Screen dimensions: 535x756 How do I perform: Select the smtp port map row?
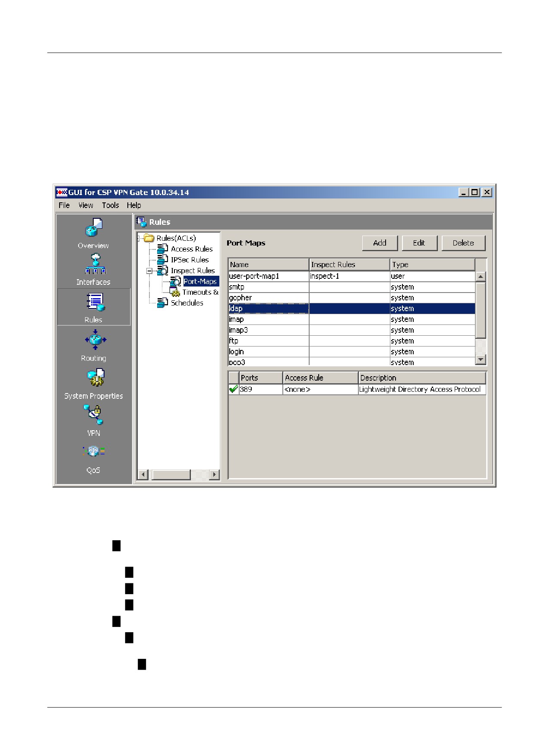[x=352, y=287]
